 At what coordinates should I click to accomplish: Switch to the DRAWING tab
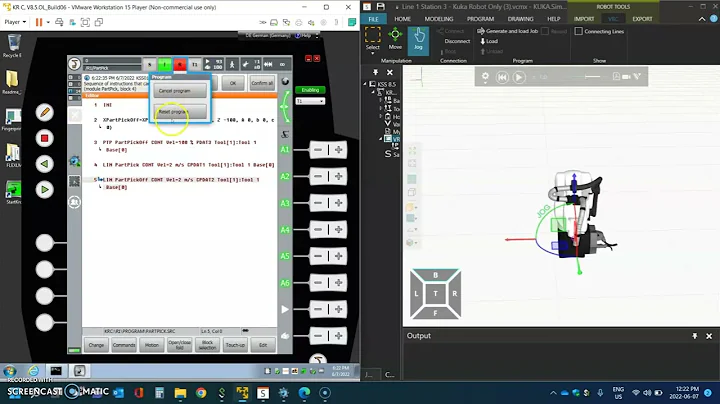520,19
